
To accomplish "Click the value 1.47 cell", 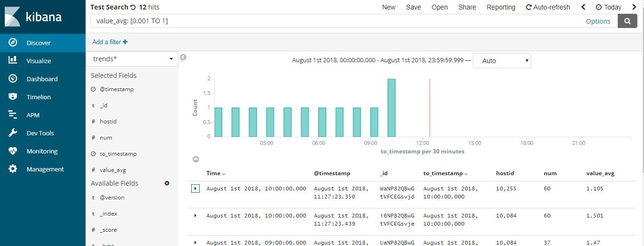I will click(593, 243).
